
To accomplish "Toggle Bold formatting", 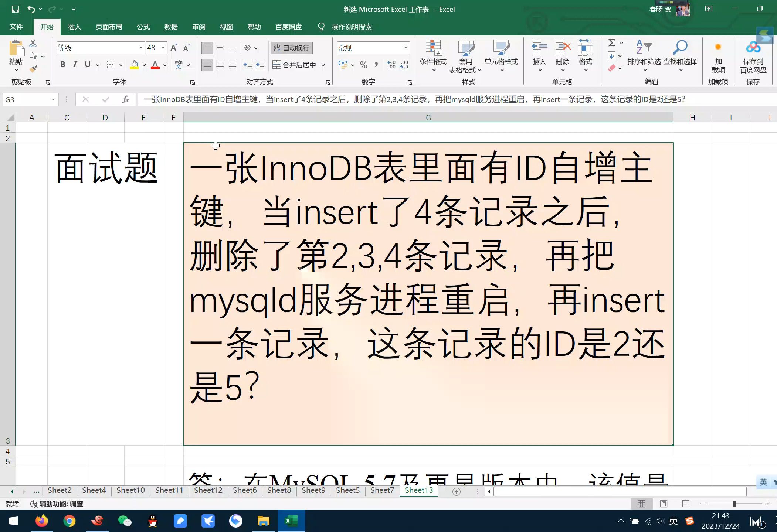I will pos(63,65).
